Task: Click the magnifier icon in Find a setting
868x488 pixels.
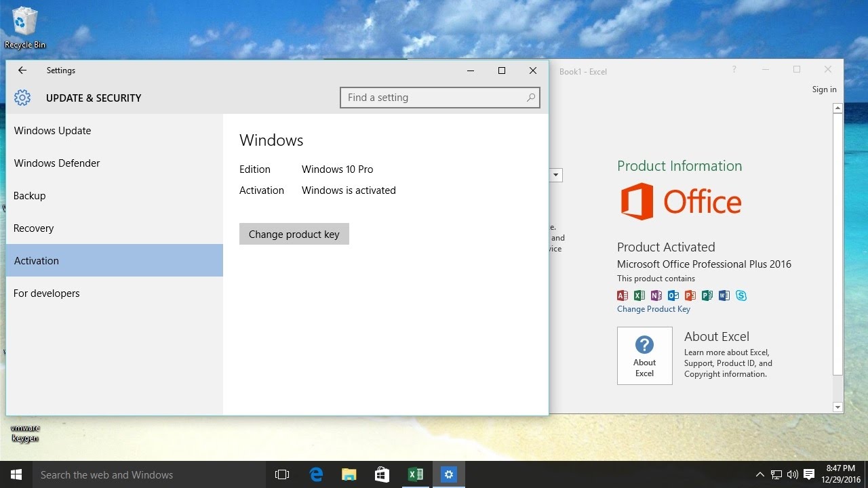Action: point(531,98)
